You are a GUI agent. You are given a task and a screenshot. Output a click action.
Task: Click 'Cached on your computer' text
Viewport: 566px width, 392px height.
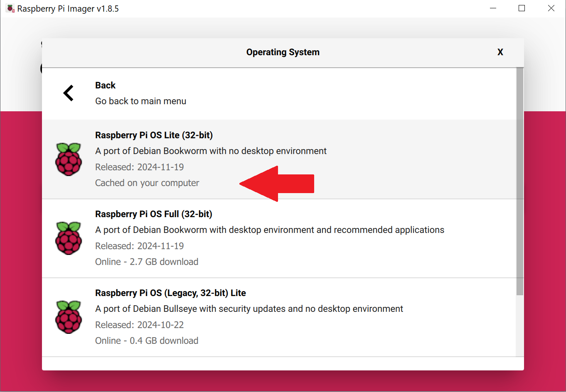tap(147, 183)
